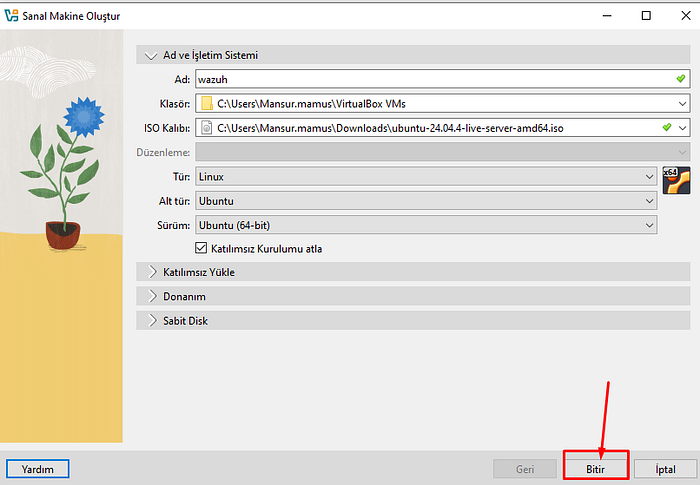The image size is (700, 485).
Task: Click the green checkmark in ISO Kalıbı field
Action: [x=667, y=127]
